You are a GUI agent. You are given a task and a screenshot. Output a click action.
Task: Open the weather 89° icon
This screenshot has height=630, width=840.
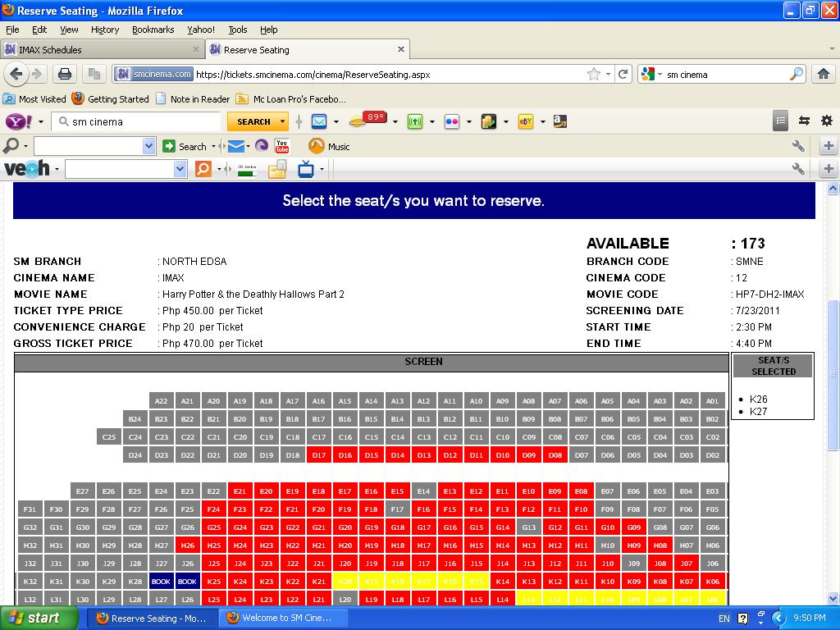click(368, 120)
